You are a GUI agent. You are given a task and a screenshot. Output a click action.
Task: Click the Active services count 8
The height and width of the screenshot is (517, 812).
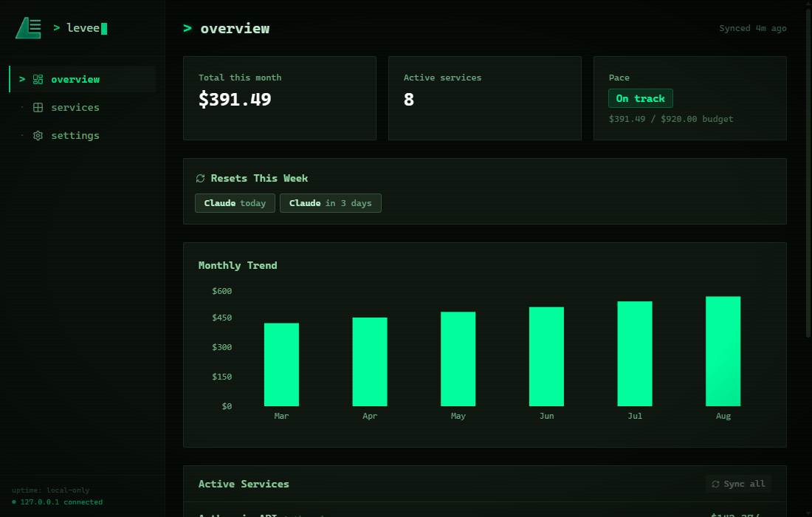[409, 99]
